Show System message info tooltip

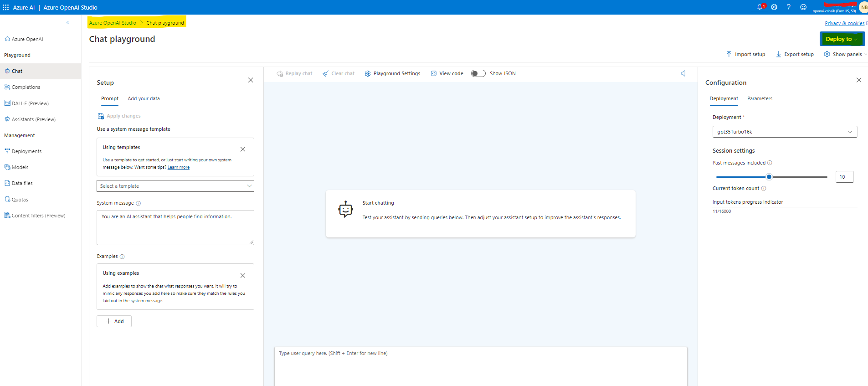[139, 203]
